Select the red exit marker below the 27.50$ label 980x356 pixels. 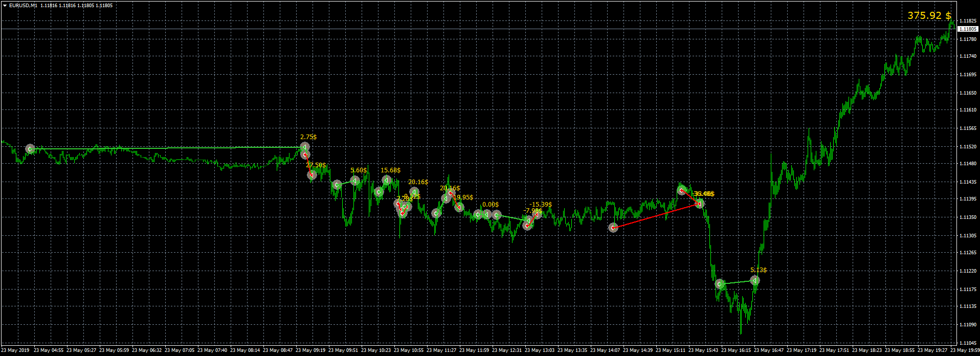coord(312,175)
